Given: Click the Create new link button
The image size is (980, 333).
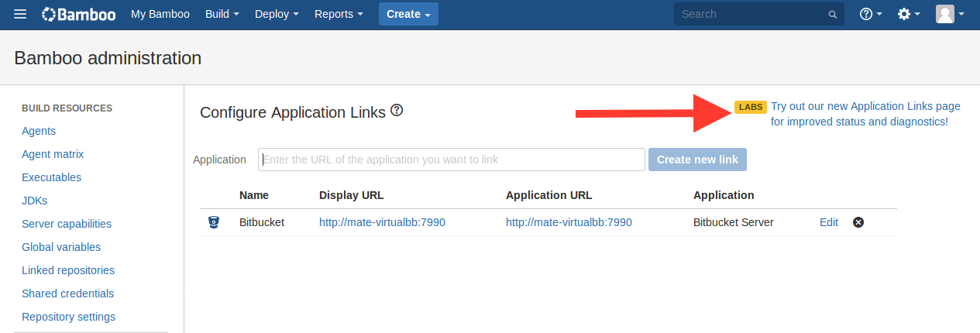Looking at the screenshot, I should click(697, 160).
